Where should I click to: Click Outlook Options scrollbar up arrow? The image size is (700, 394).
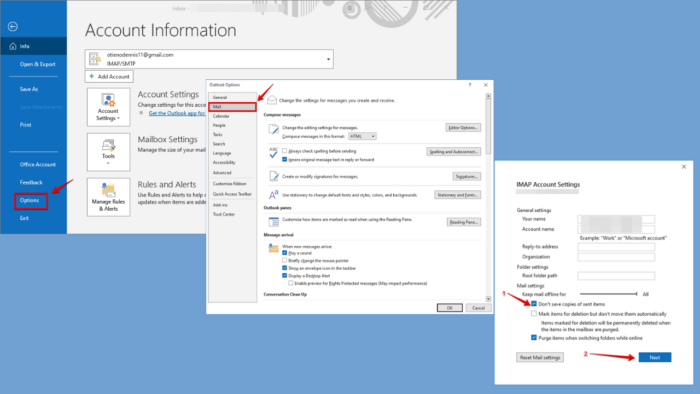click(x=488, y=96)
